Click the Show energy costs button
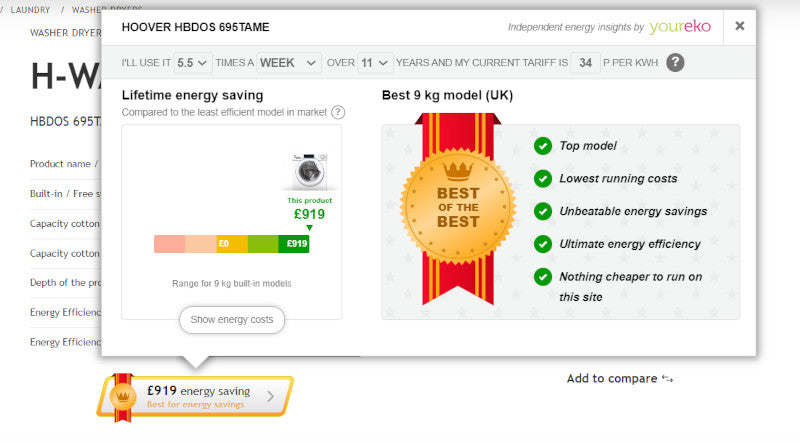Viewport: 800px width, 443px height. 232,320
